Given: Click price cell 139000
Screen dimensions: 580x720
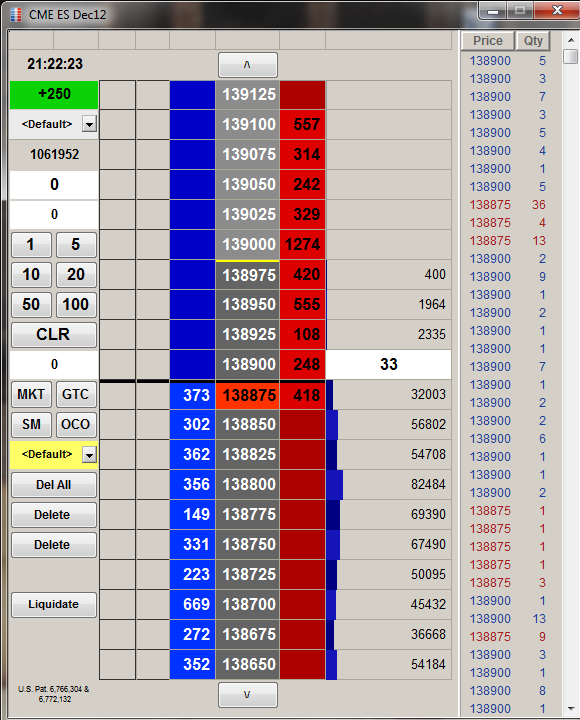Looking at the screenshot, I should click(248, 244).
